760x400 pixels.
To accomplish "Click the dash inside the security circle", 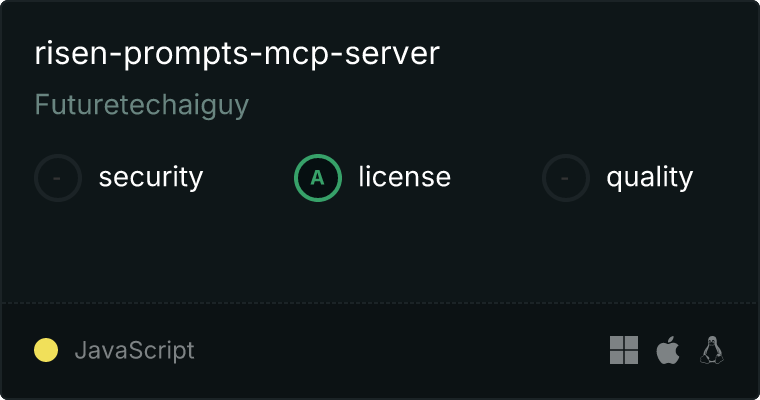I will coord(57,178).
